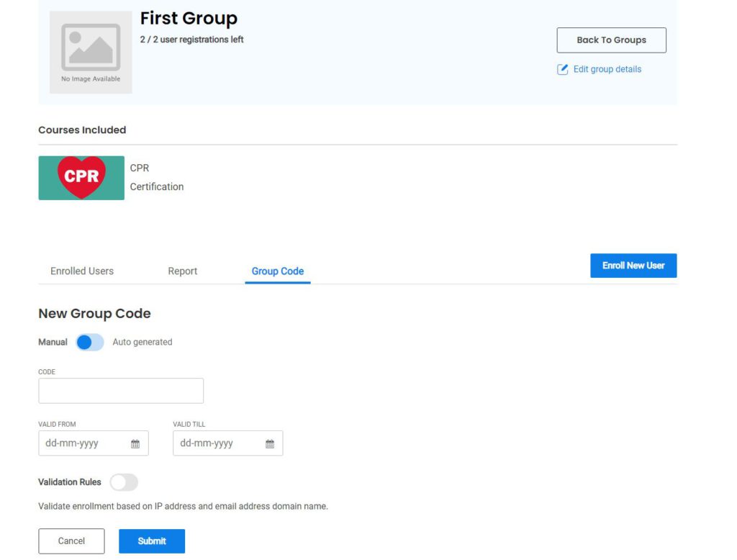Click the 'Validate enrollment based on IP address' description
Viewport: 737px width, 560px height.
[x=184, y=507]
